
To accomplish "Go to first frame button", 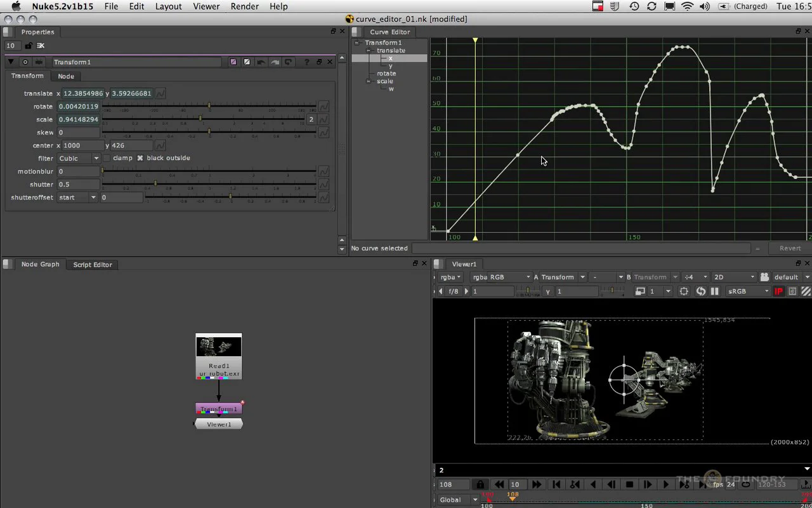I will click(556, 485).
